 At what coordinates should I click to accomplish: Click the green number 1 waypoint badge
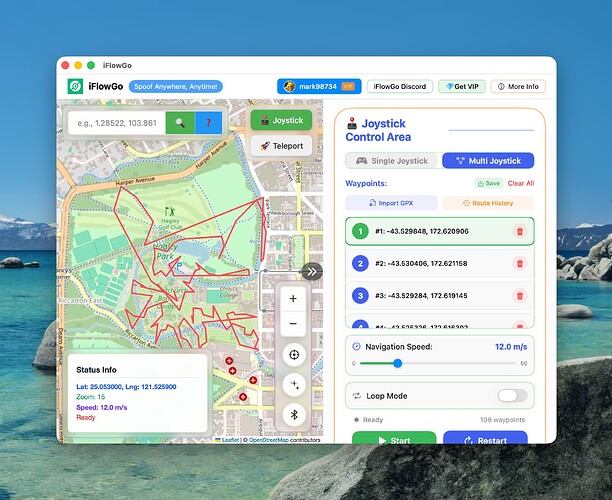coord(360,231)
